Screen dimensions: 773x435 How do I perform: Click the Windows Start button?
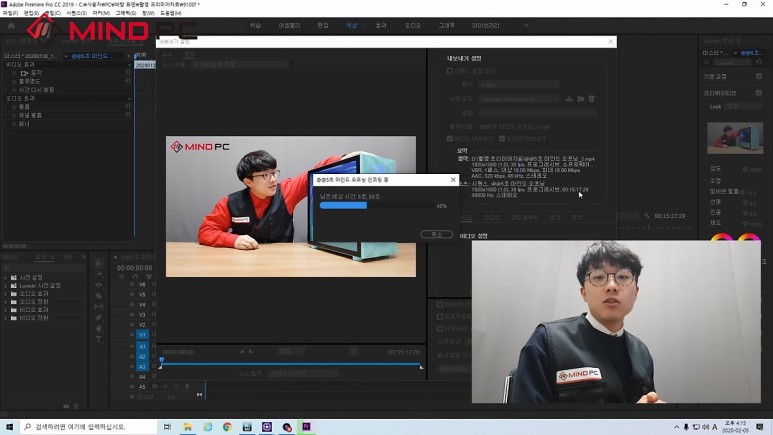pyautogui.click(x=9, y=427)
